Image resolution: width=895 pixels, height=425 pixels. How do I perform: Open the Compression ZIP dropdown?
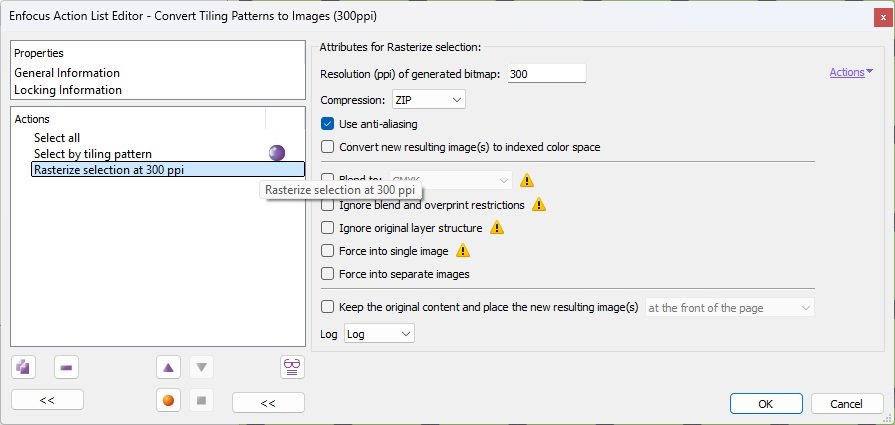click(x=429, y=100)
